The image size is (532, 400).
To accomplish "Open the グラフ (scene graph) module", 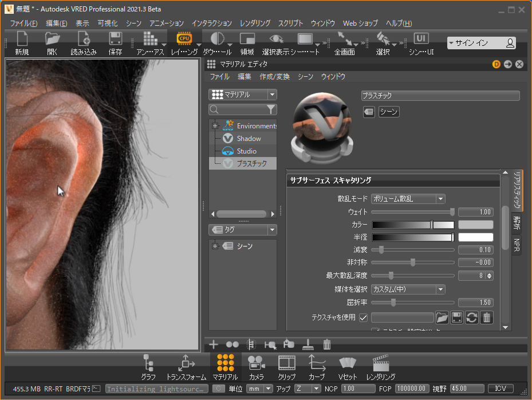I will pos(148,367).
